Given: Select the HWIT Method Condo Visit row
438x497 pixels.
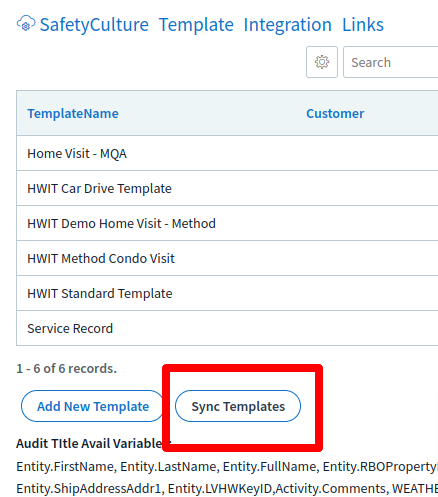Looking at the screenshot, I should (x=227, y=258).
